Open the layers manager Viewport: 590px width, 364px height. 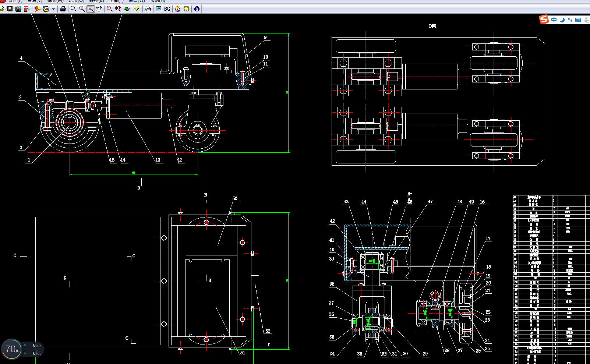pyautogui.click(x=148, y=9)
